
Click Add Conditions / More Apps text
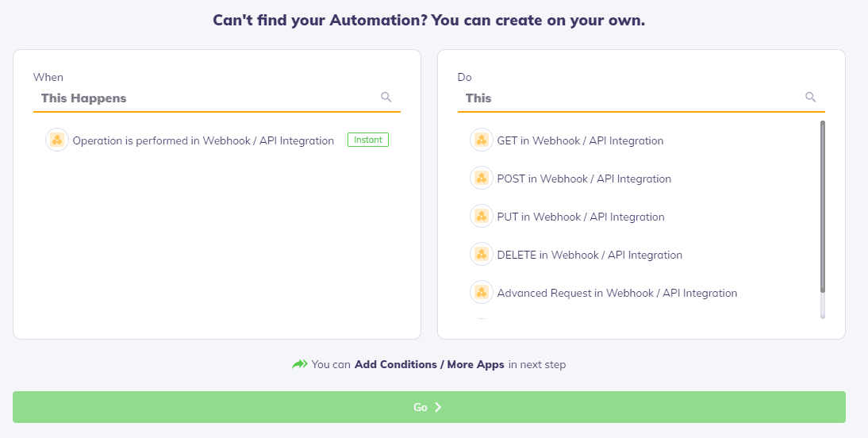[429, 365]
